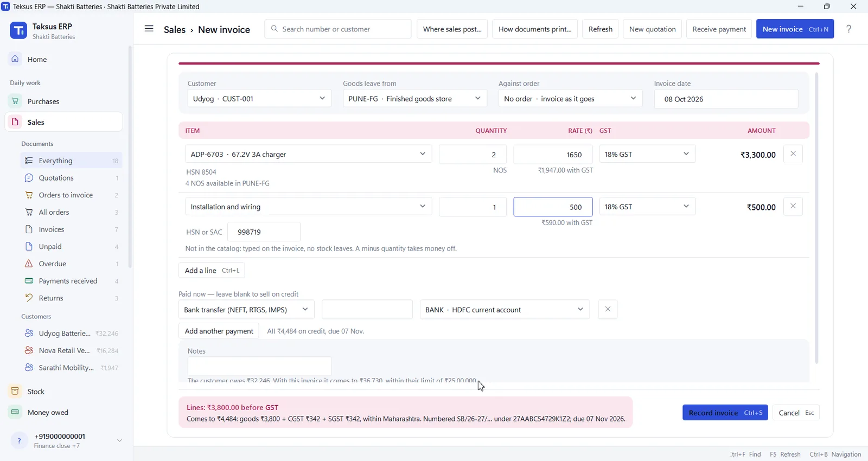Viewport: 868px width, 461px height.
Task: Cancel the new invoice
Action: (x=796, y=413)
